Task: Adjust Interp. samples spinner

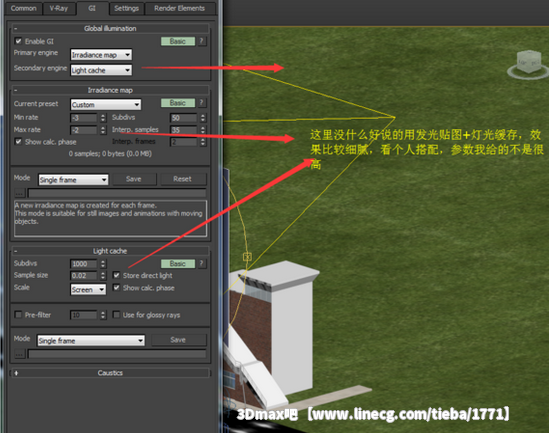Action: tap(203, 130)
